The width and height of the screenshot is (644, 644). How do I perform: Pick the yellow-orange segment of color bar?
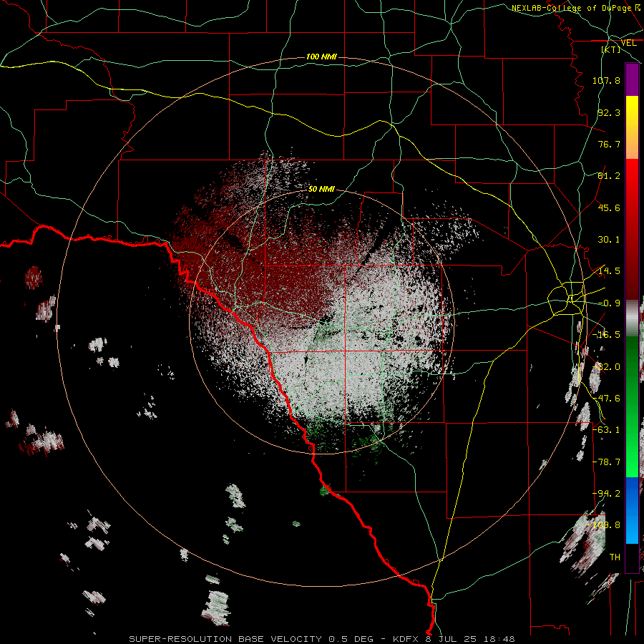pos(632,127)
